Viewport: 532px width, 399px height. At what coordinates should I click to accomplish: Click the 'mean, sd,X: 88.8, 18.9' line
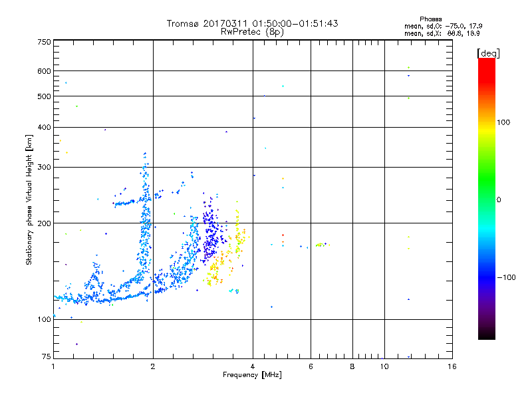point(442,33)
